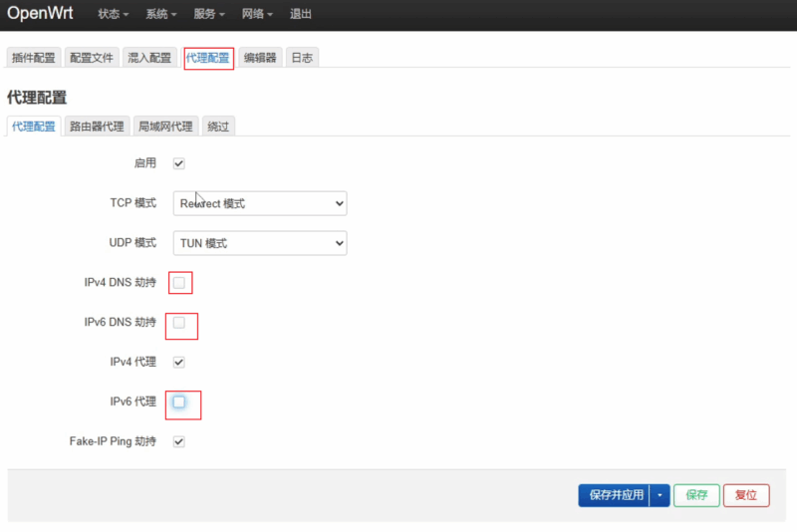The height and width of the screenshot is (532, 797).
Task: Switch to the 绕过 sub-tab
Action: [218, 127]
